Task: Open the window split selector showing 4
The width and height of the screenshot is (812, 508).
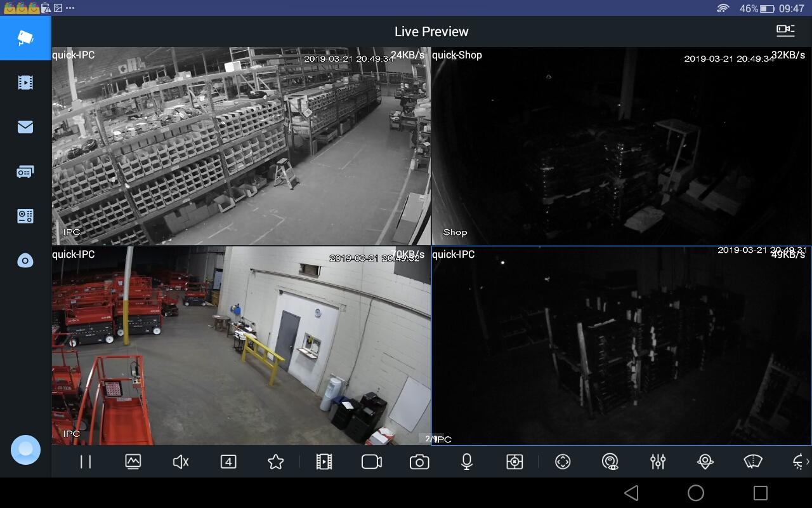Action: (228, 462)
